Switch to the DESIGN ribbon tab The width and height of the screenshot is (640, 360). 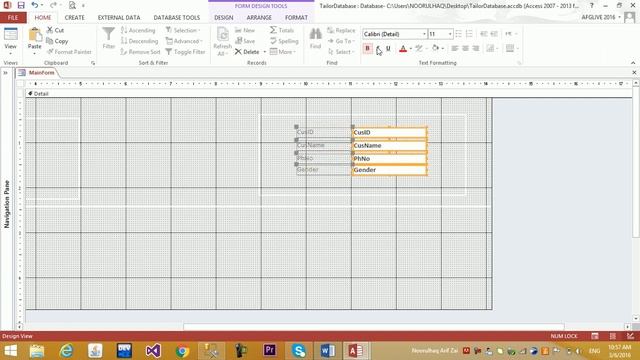click(x=224, y=18)
